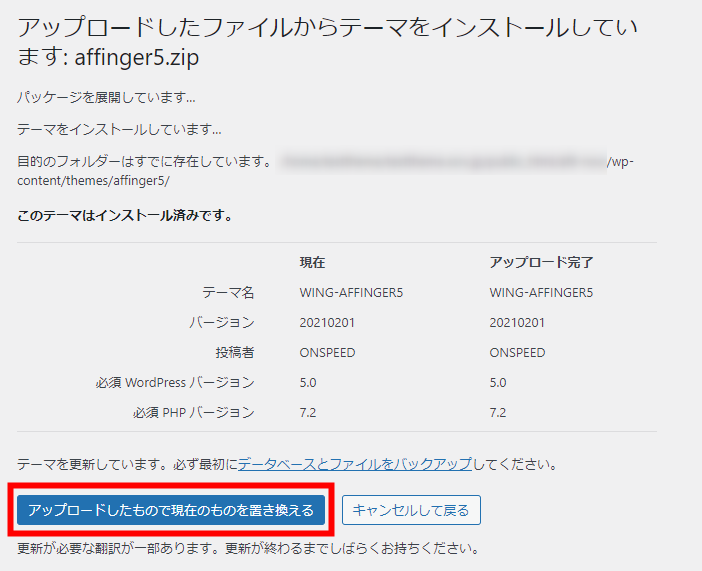The width and height of the screenshot is (702, 571).
Task: Click the '必須 WordPress バージョン' row label
Action: point(175,382)
